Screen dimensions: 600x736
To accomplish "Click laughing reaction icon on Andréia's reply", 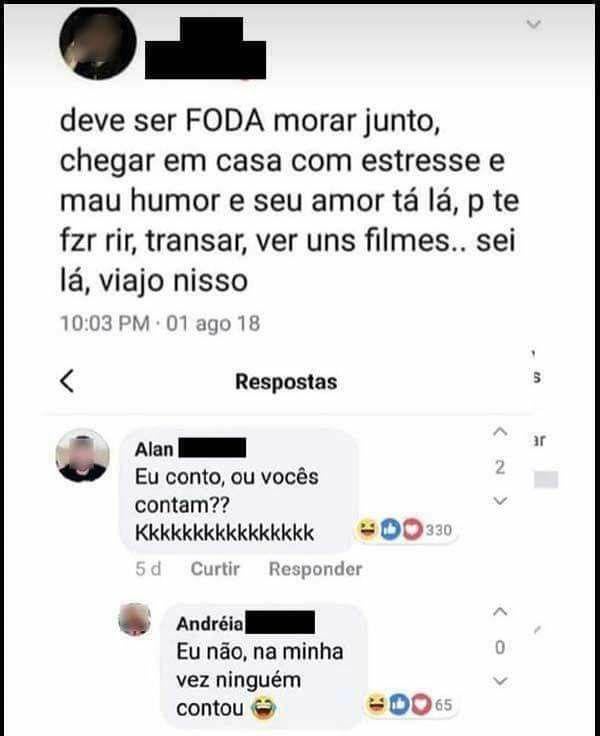I will (x=376, y=704).
